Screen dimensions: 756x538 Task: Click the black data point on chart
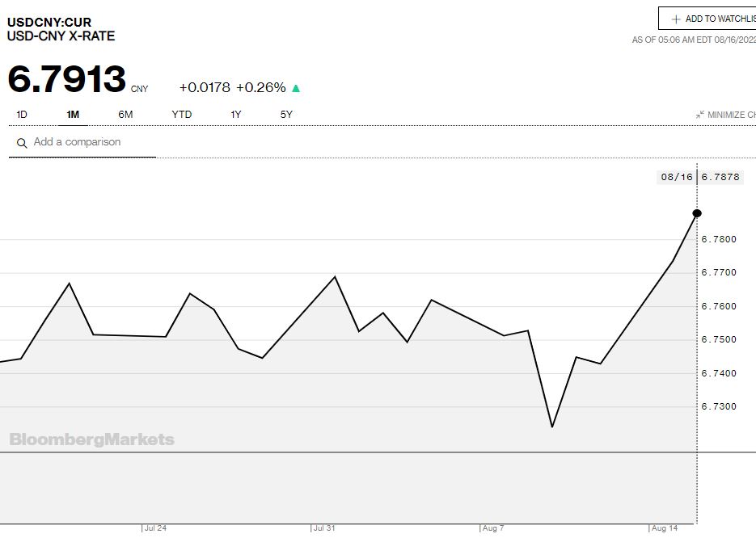click(697, 213)
